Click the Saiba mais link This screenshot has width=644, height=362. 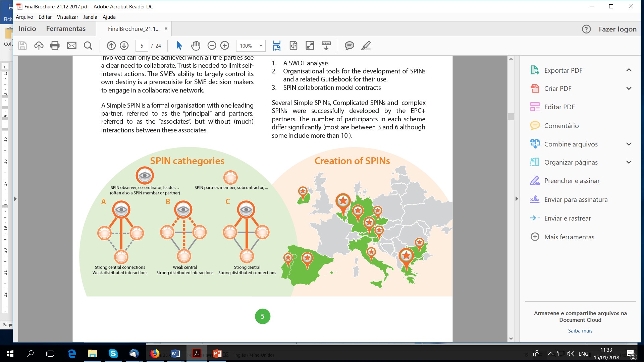580,331
